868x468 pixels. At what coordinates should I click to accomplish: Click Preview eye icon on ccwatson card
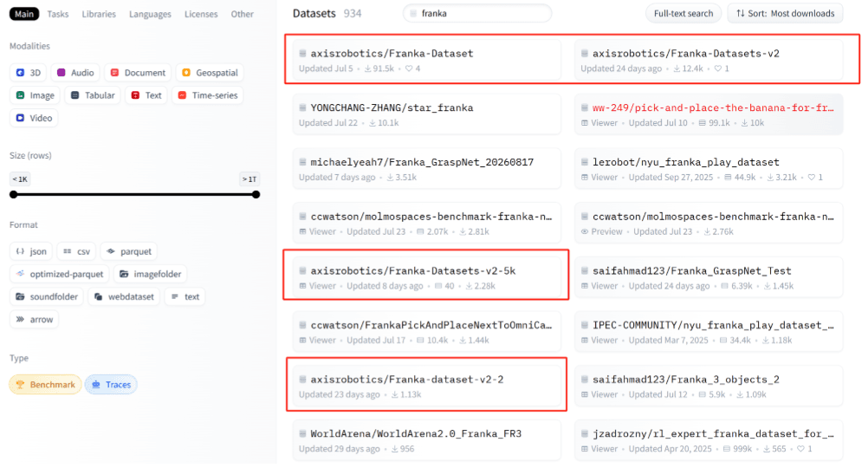coord(585,231)
